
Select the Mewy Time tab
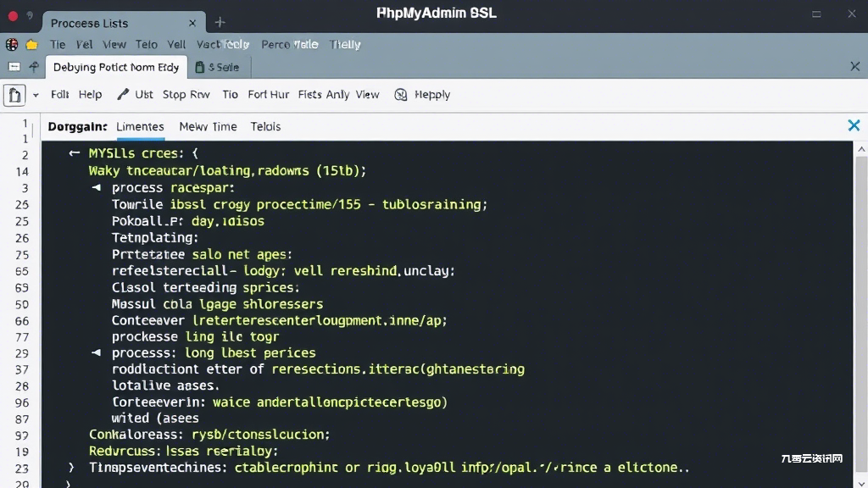pos(209,127)
